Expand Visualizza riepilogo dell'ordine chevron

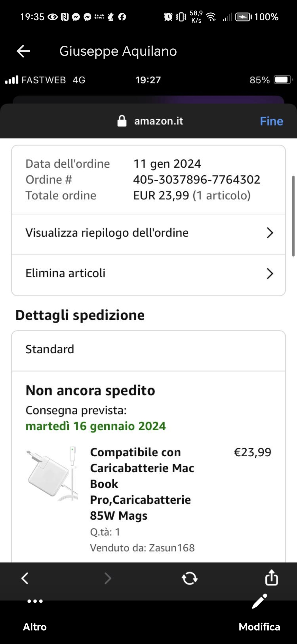coord(270,233)
